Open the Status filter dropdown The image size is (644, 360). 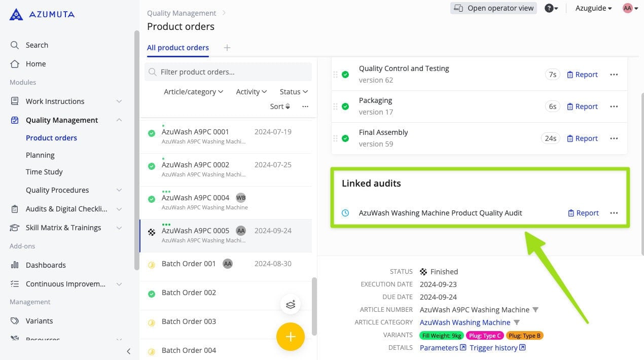pos(294,92)
